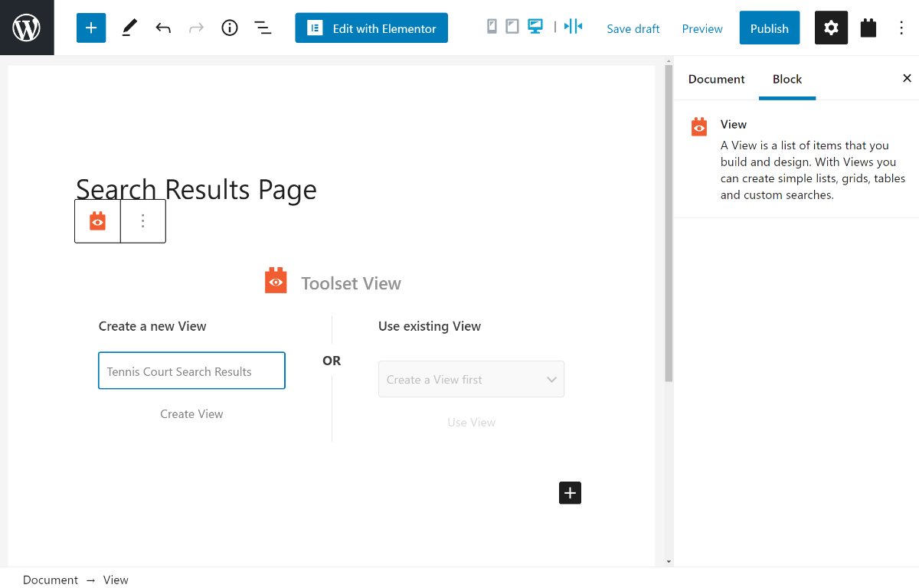Viewport: 919px width, 588px height.
Task: Toggle the settings gear sidebar
Action: pyautogui.click(x=831, y=28)
